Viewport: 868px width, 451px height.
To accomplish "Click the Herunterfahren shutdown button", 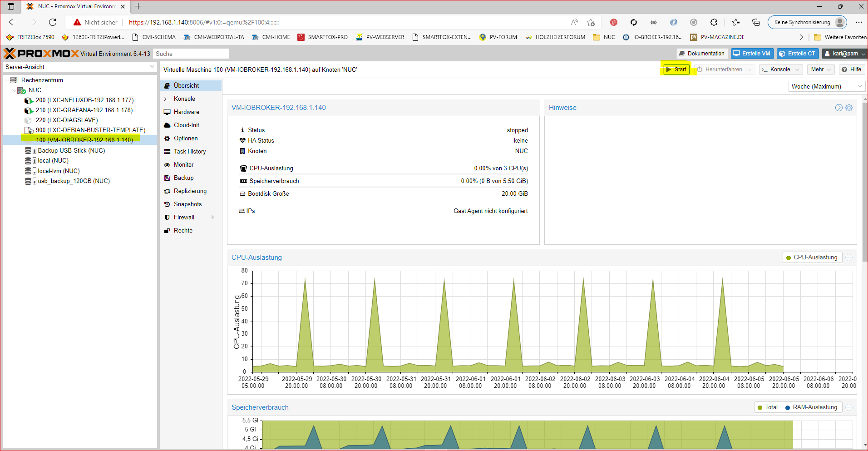I will [x=720, y=69].
